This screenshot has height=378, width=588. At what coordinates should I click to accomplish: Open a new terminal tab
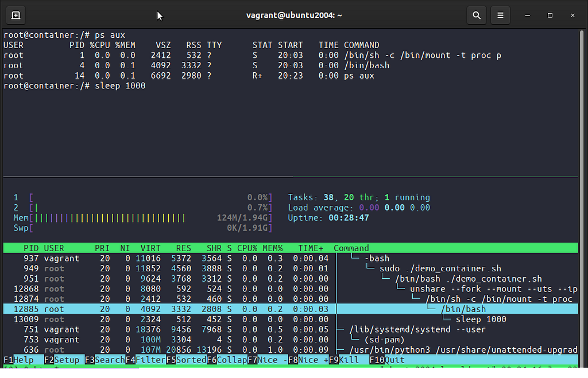(16, 15)
